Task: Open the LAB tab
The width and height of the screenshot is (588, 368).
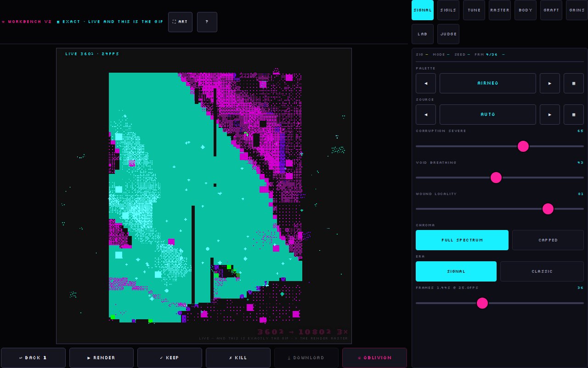Action: point(423,34)
